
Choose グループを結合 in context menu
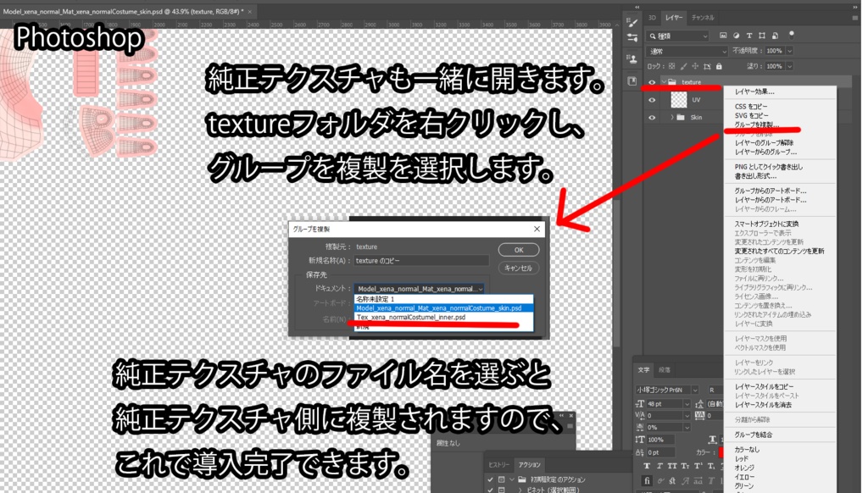(x=753, y=435)
